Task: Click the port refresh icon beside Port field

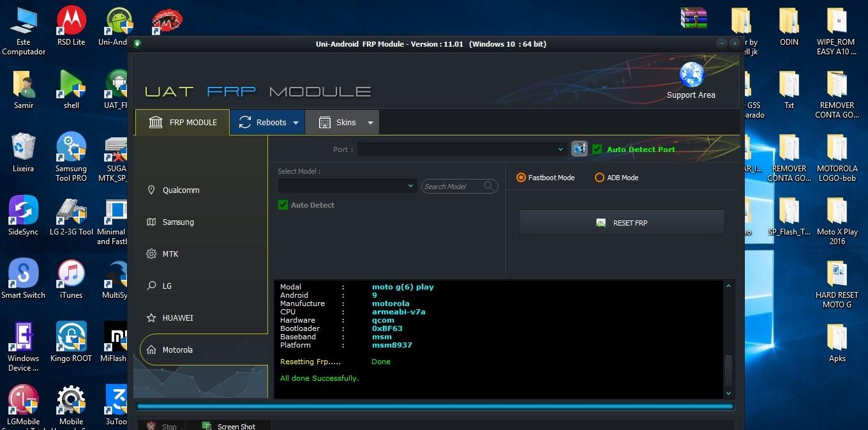Action: (x=579, y=149)
